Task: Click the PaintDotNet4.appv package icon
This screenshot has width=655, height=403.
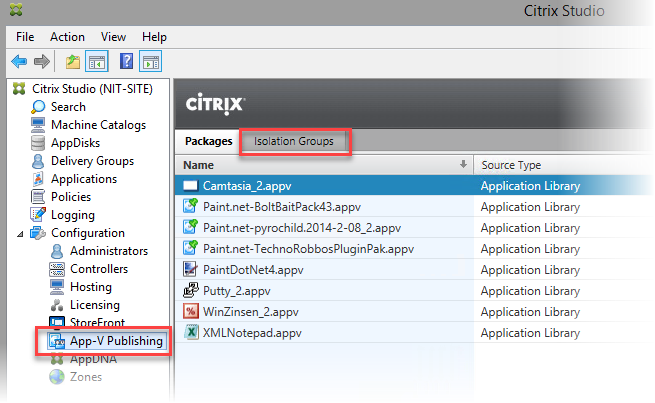Action: [x=190, y=269]
